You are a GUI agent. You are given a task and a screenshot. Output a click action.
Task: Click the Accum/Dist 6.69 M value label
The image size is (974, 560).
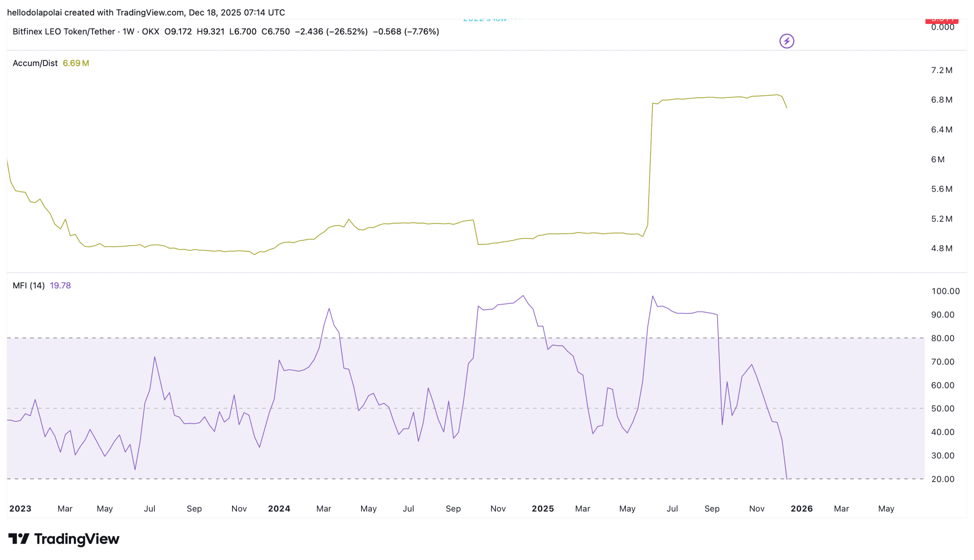[76, 63]
